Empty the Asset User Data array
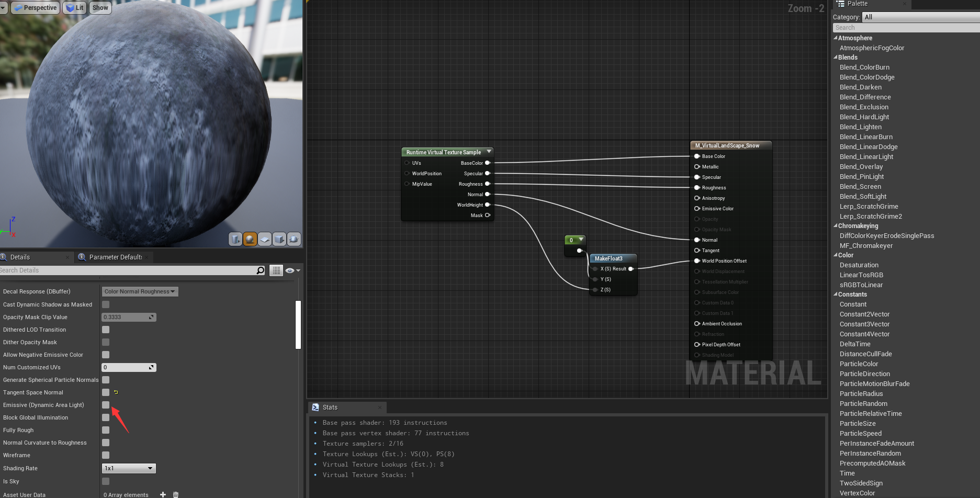This screenshot has height=498, width=980. (176, 494)
